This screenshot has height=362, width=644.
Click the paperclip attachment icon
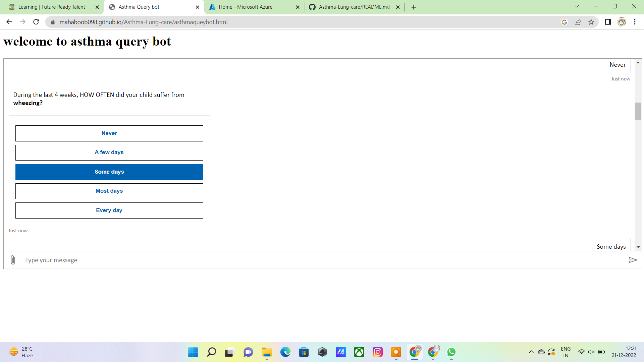click(x=13, y=260)
